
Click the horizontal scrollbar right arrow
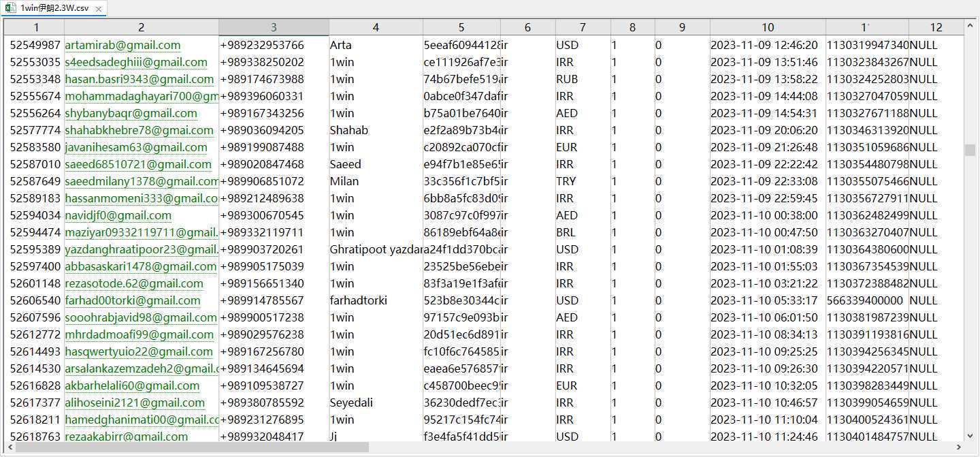[959, 447]
